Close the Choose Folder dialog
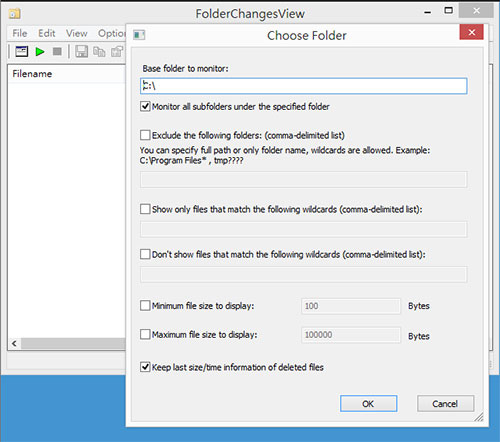The height and width of the screenshot is (442, 500). pos(471,32)
